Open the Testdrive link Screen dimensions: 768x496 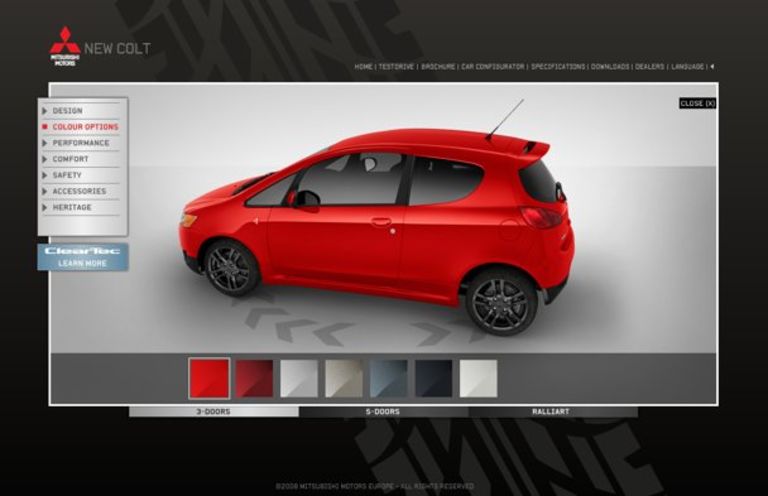(x=396, y=67)
